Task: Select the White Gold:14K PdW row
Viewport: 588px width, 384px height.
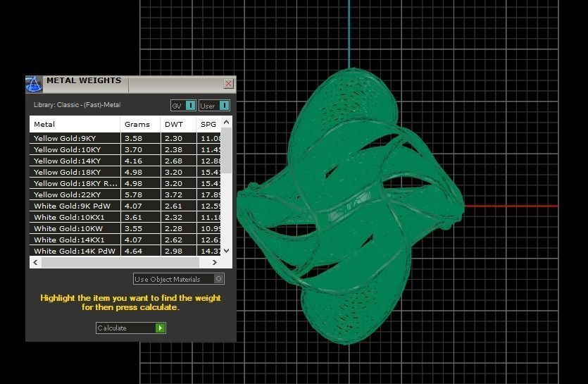Action: pos(125,250)
